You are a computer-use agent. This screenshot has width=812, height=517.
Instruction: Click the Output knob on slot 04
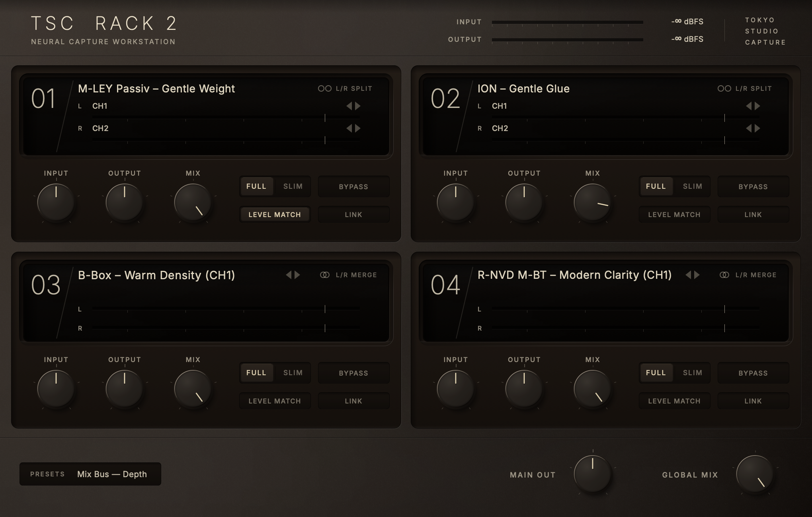tap(524, 389)
